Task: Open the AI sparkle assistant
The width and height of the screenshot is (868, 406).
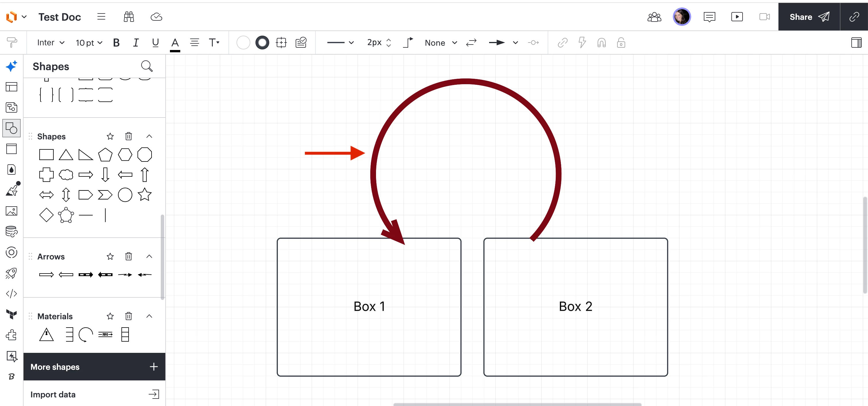Action: [11, 66]
